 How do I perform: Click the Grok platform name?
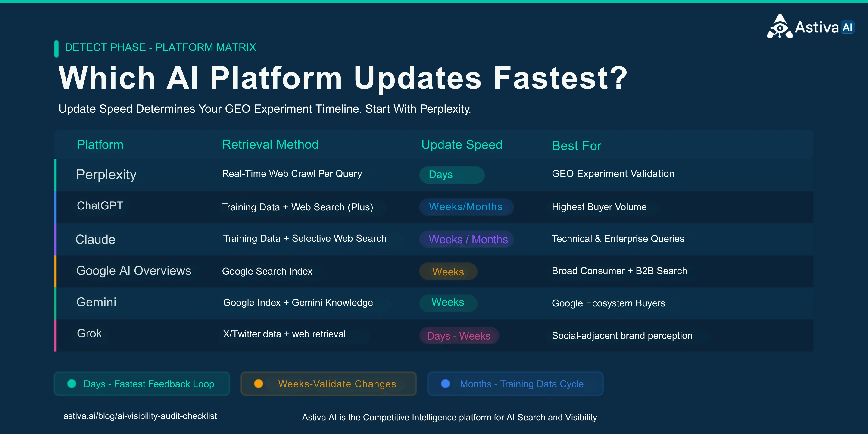pyautogui.click(x=89, y=333)
